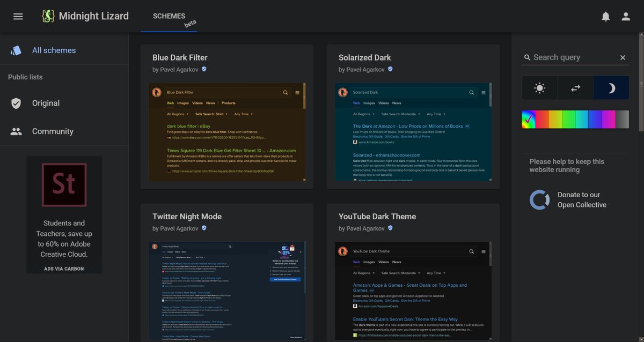This screenshot has height=342, width=644.
Task: Click the Adobe Stock St ad image
Action: (x=64, y=185)
